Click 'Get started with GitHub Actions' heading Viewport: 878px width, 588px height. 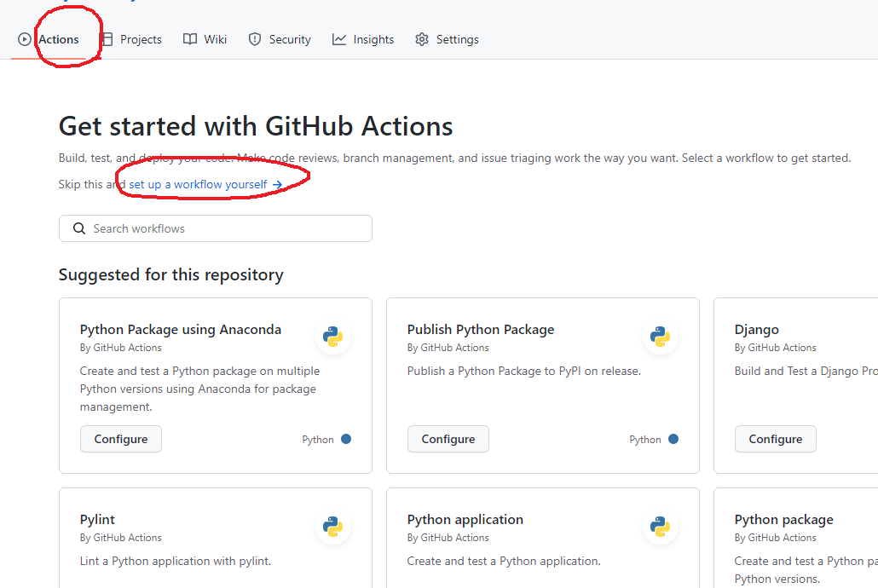pos(256,126)
